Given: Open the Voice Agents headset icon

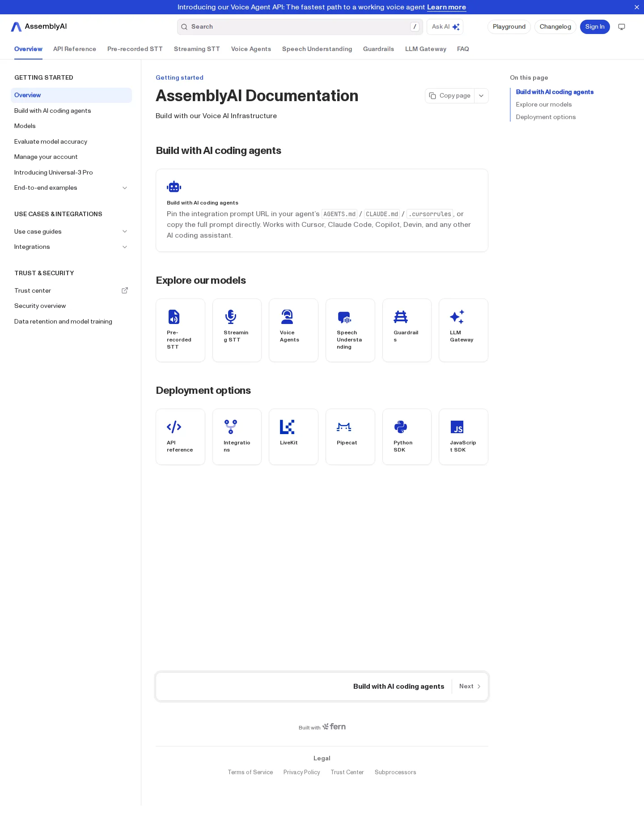Looking at the screenshot, I should (x=287, y=316).
